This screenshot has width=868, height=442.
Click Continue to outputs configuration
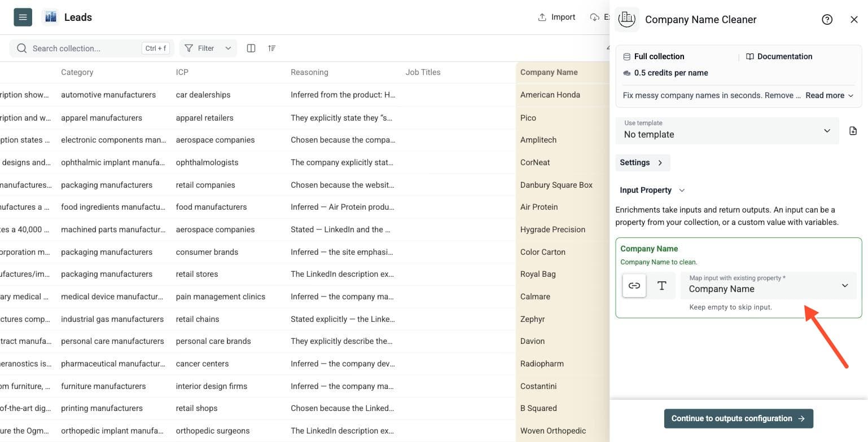(x=738, y=418)
